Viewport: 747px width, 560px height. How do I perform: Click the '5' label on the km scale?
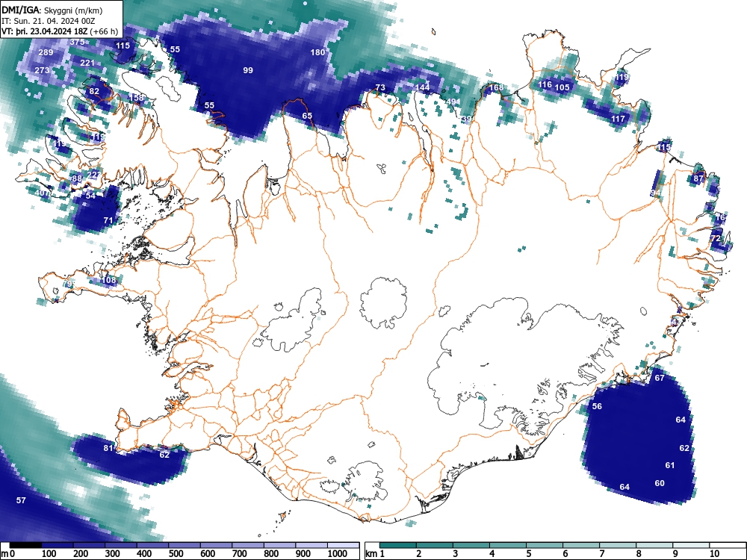point(529,554)
